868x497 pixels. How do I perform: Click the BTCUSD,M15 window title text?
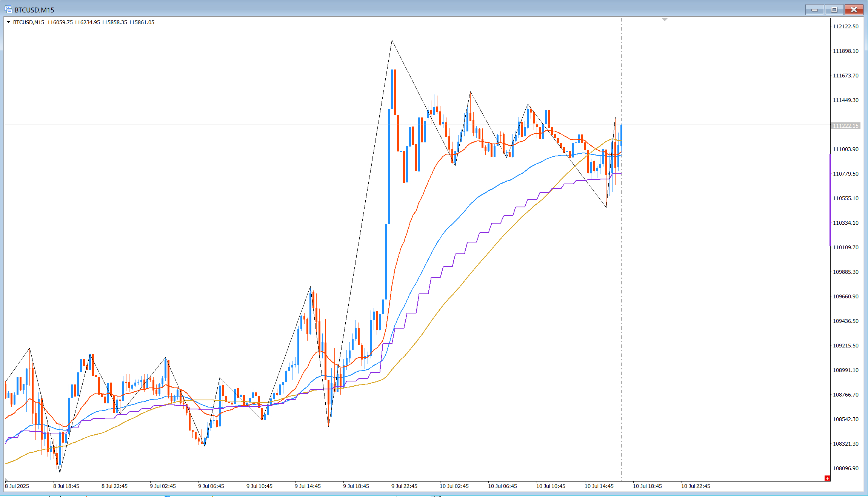tap(34, 10)
